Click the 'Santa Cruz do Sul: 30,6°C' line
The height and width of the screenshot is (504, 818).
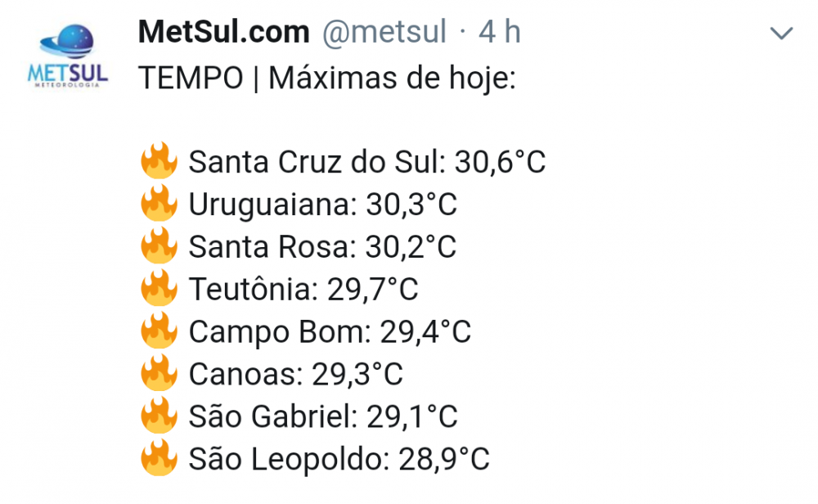click(x=366, y=162)
